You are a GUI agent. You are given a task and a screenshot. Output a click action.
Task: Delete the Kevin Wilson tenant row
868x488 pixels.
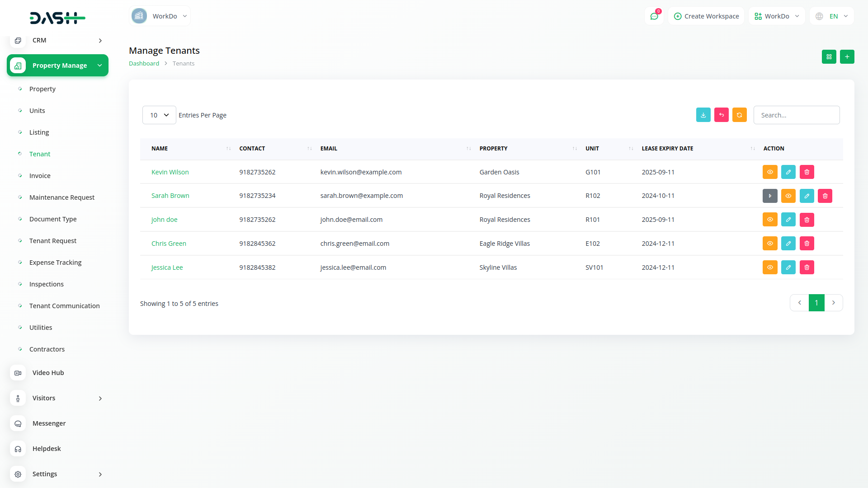807,172
